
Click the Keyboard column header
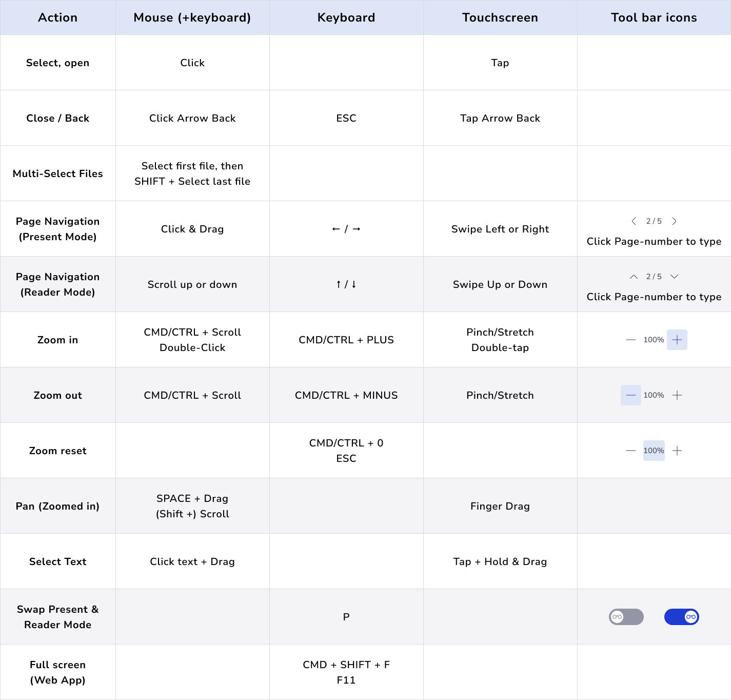[x=346, y=17]
